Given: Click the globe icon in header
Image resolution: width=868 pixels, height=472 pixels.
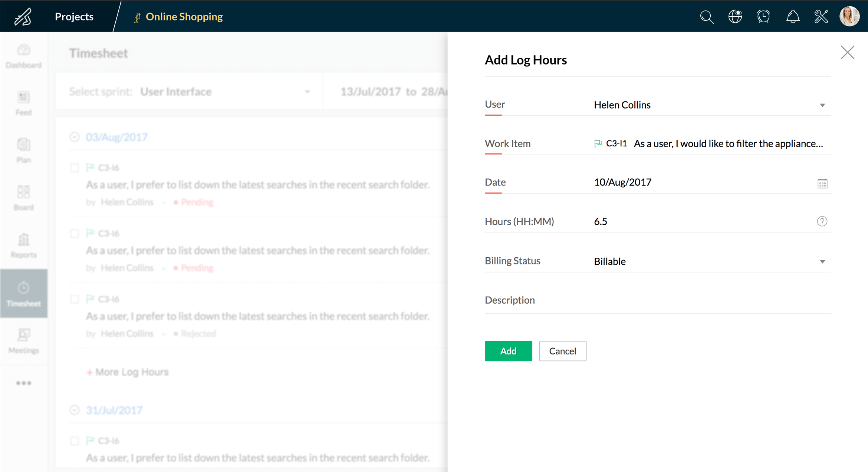Looking at the screenshot, I should pyautogui.click(x=735, y=17).
